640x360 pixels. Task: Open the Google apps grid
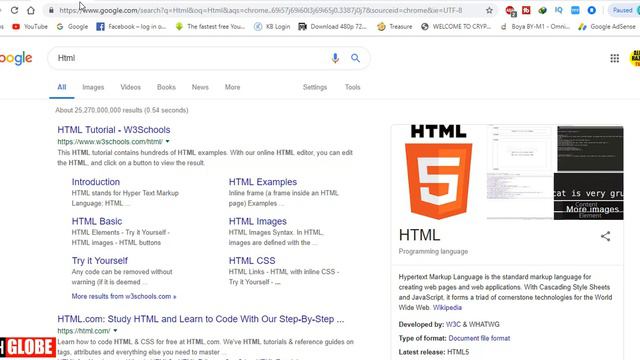coord(615,58)
